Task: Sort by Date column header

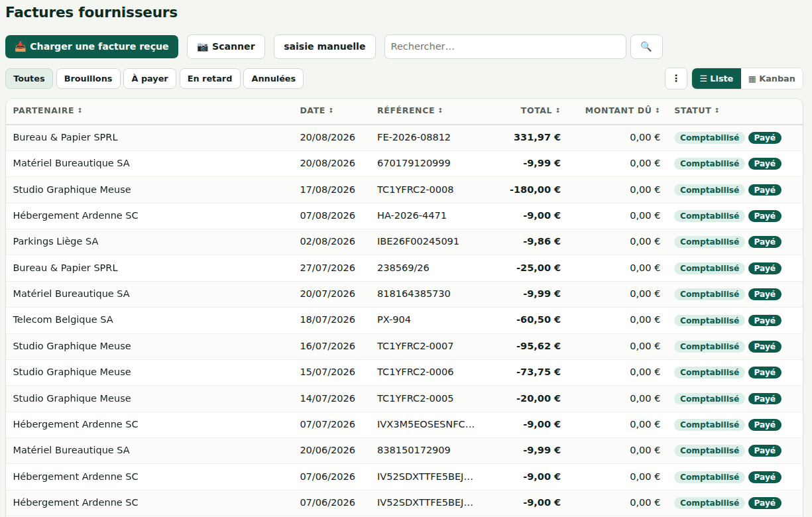Action: (317, 111)
